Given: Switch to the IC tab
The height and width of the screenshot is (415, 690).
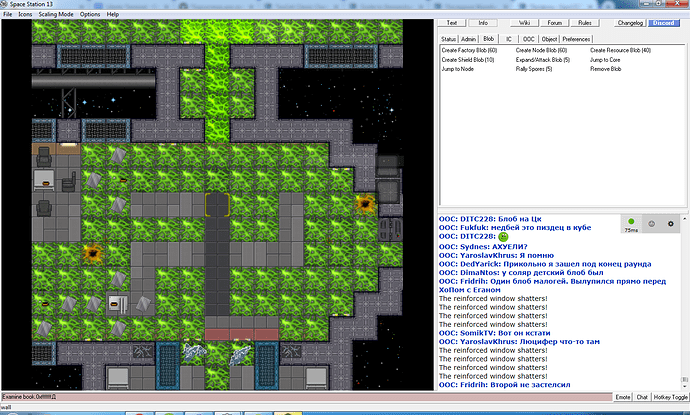Looking at the screenshot, I should (509, 39).
